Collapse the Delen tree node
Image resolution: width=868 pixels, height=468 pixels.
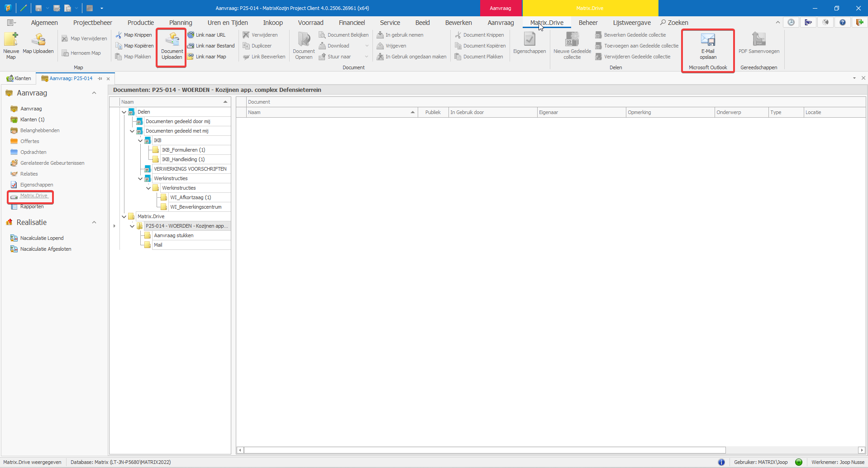[x=124, y=112]
